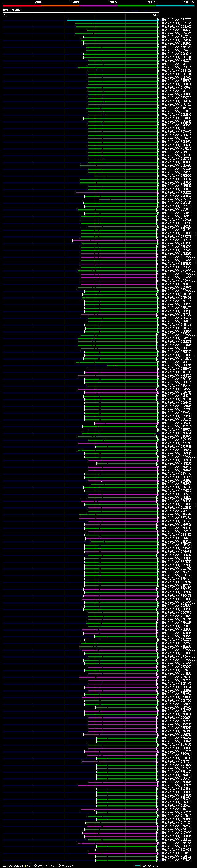Select hit UniRef100_A5WGS4
Viewport: 197px width, 868px height.
(177, 433)
